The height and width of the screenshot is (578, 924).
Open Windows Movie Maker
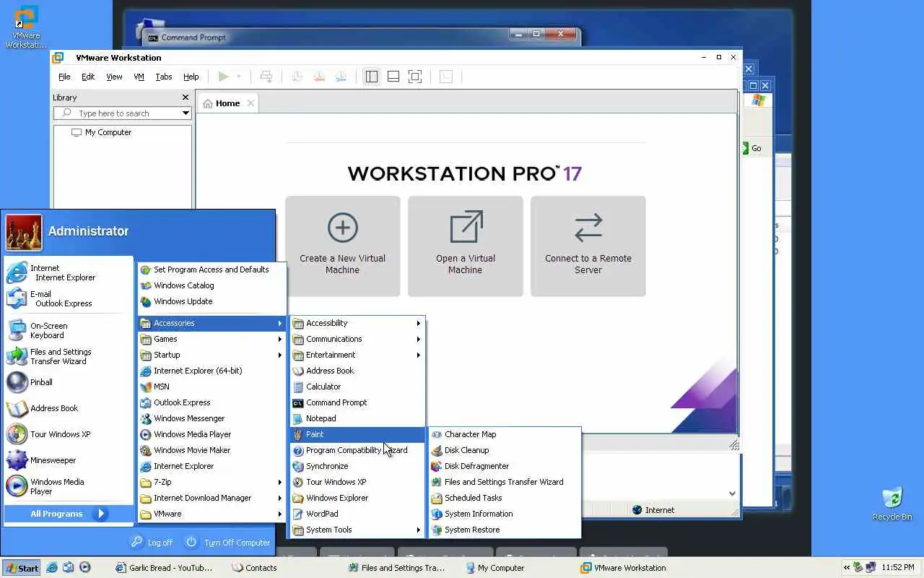[x=212, y=450]
